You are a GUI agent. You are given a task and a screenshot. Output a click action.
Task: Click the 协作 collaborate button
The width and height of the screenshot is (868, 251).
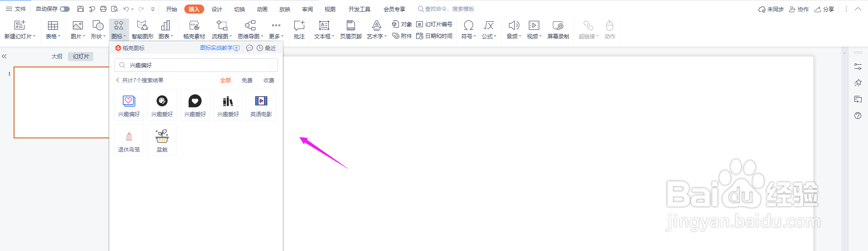click(799, 9)
